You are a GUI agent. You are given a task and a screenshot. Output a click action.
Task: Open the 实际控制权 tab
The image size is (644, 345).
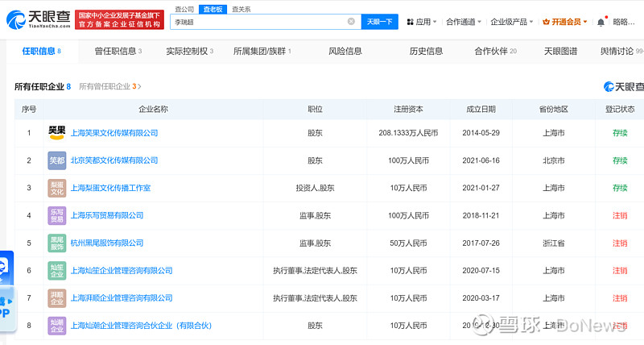[189, 51]
